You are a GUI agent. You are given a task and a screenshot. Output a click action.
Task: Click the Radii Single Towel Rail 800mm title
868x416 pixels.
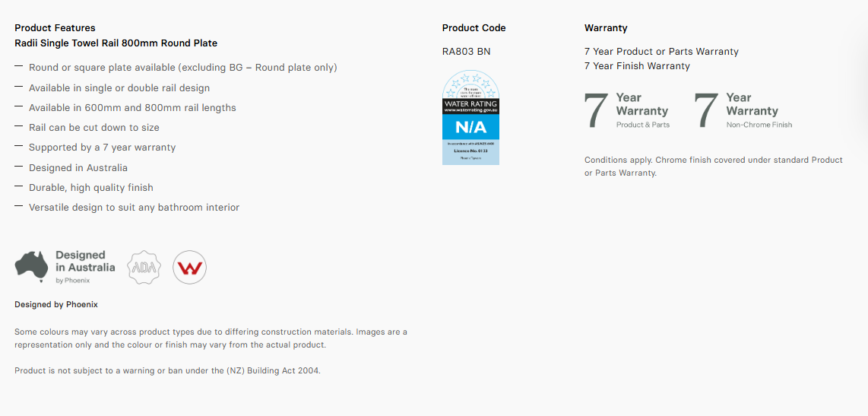click(x=116, y=43)
